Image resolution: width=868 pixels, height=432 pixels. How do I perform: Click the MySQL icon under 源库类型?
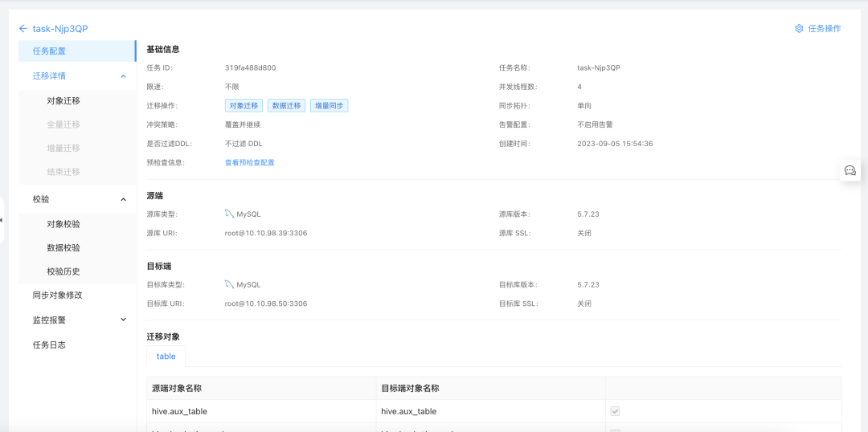[229, 214]
